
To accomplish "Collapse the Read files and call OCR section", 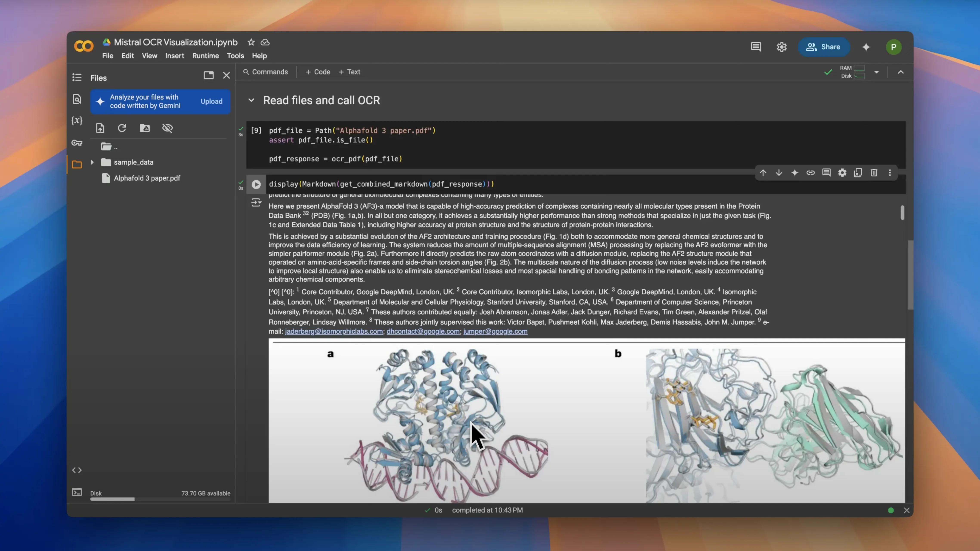I will [251, 100].
